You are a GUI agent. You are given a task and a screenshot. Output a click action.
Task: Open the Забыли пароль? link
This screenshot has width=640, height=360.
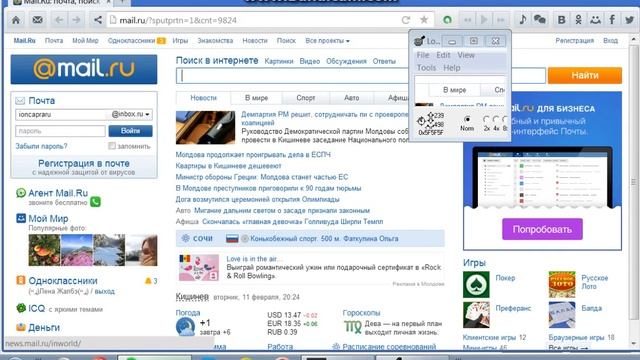41,146
